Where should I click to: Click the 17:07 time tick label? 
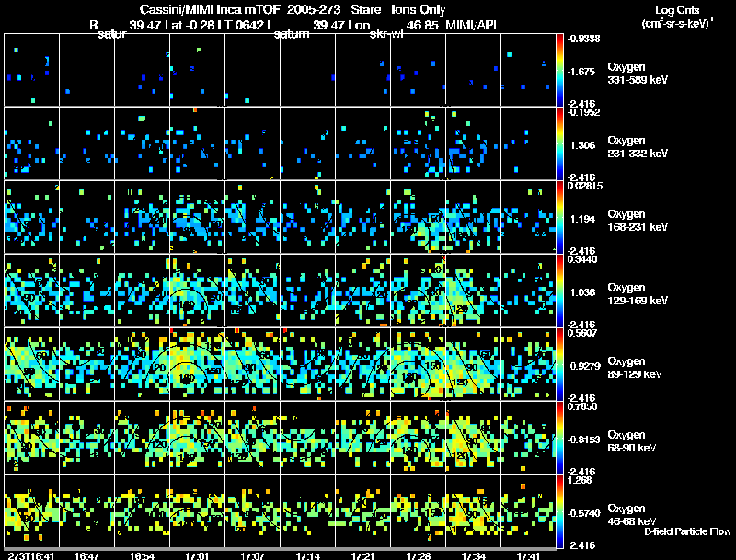pos(252,555)
